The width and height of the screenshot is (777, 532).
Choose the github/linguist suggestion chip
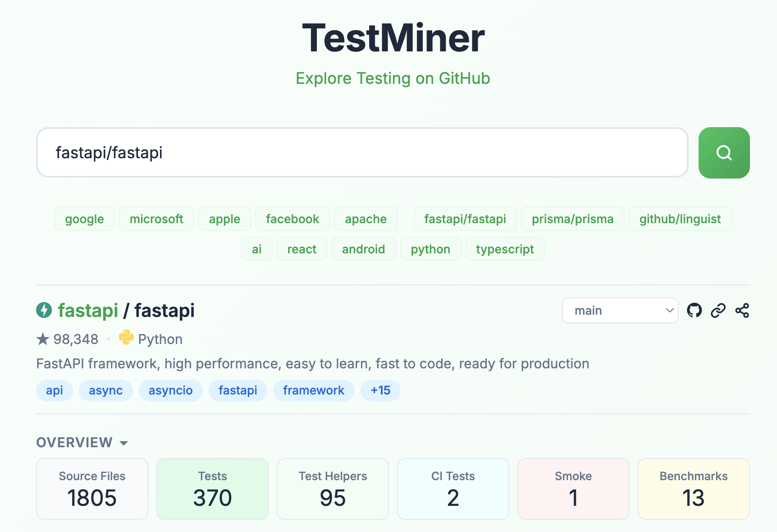click(680, 219)
